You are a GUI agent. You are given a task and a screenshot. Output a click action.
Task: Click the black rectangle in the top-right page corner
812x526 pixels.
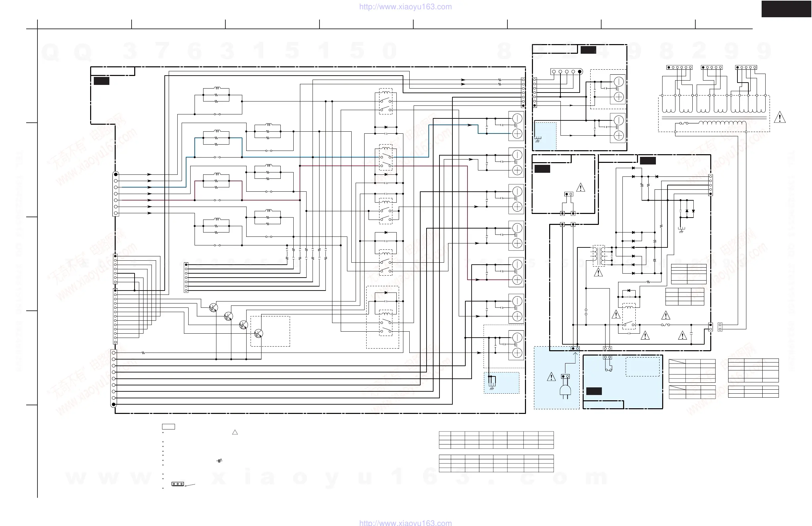point(786,9)
